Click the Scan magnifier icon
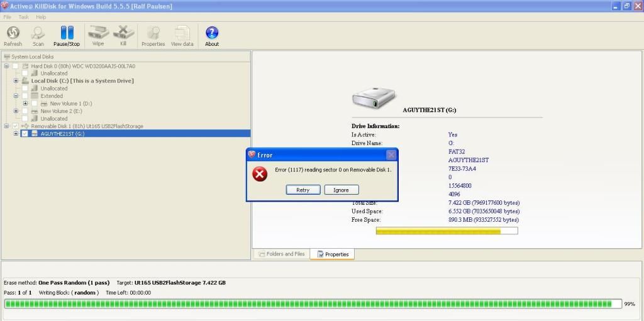644x321 pixels. pyautogui.click(x=38, y=33)
